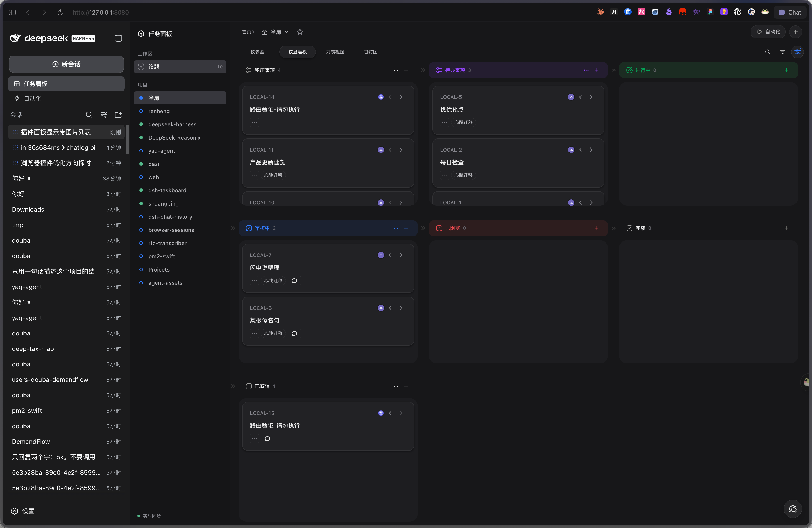
Task: Open board search in the top right
Action: [767, 52]
